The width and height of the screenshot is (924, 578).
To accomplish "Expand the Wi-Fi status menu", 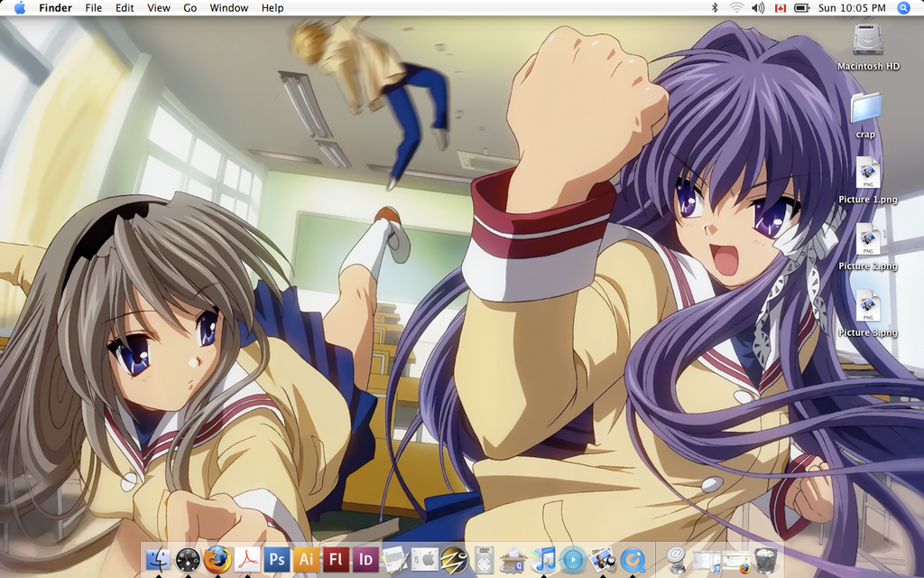I will [x=736, y=8].
